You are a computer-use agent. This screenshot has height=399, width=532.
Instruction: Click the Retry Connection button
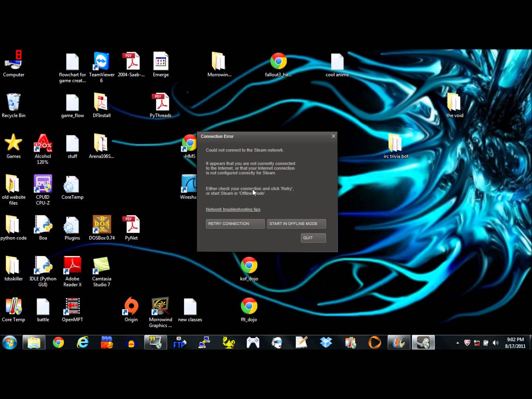[235, 224]
